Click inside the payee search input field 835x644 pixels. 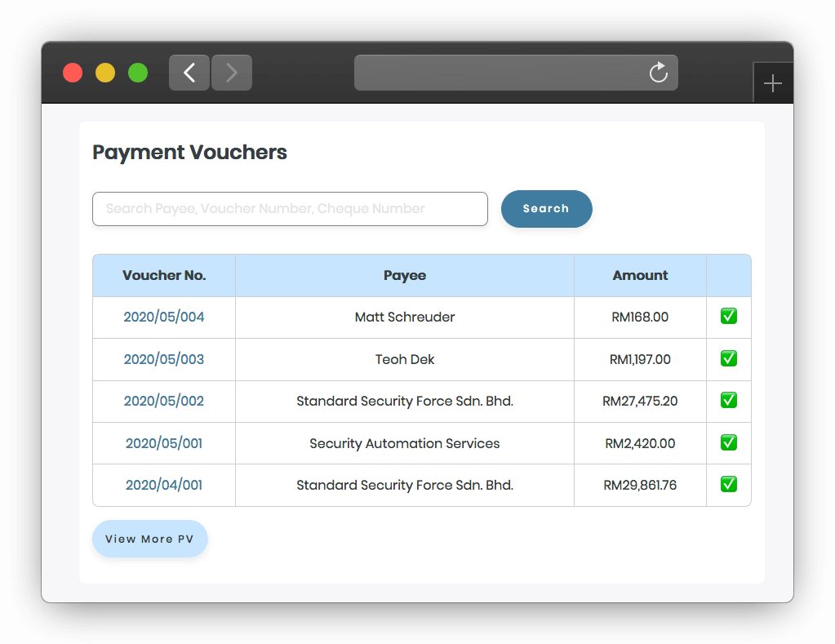[290, 209]
